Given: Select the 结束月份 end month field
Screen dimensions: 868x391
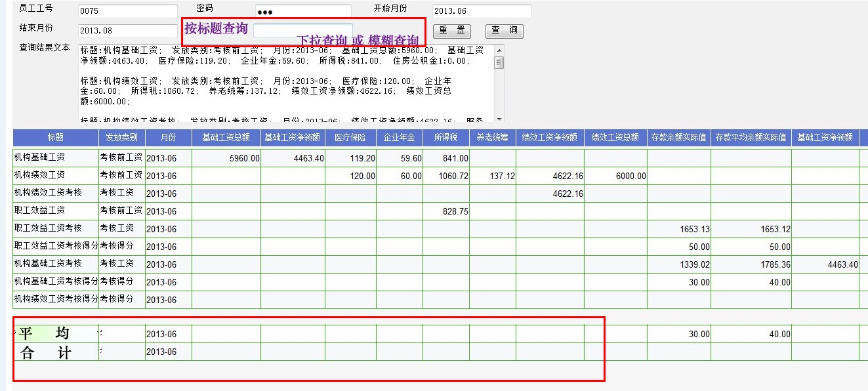Looking at the screenshot, I should 127,31.
